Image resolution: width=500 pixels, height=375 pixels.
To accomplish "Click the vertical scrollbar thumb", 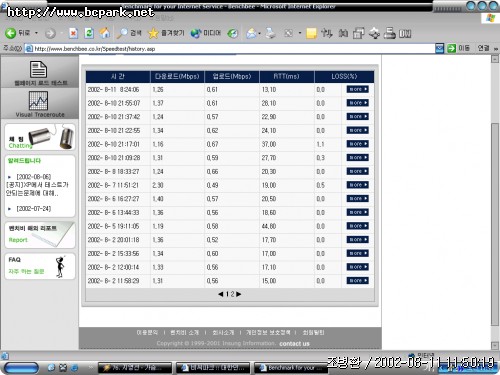I will coord(495,224).
